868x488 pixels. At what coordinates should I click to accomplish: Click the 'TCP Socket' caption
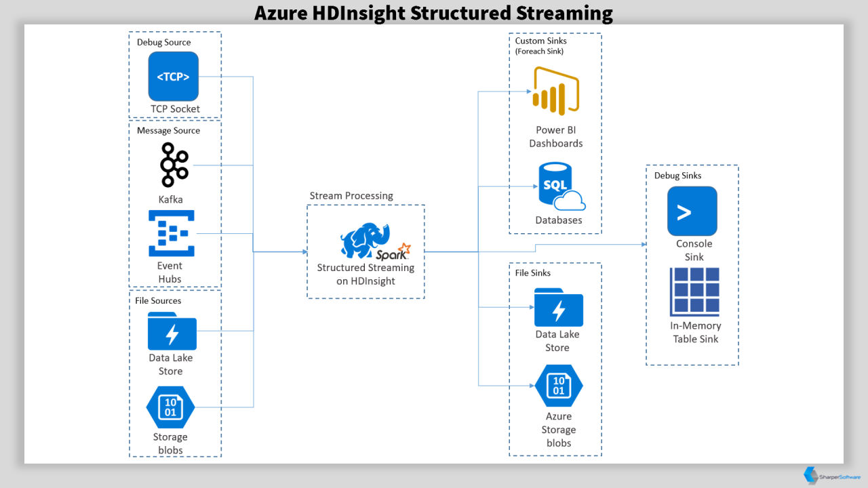tap(176, 109)
